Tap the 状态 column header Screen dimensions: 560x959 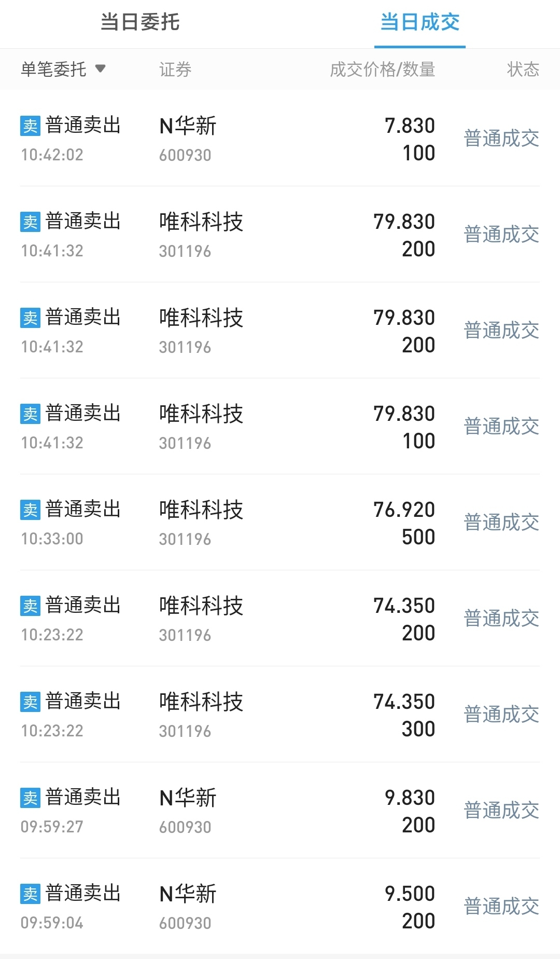(x=523, y=69)
